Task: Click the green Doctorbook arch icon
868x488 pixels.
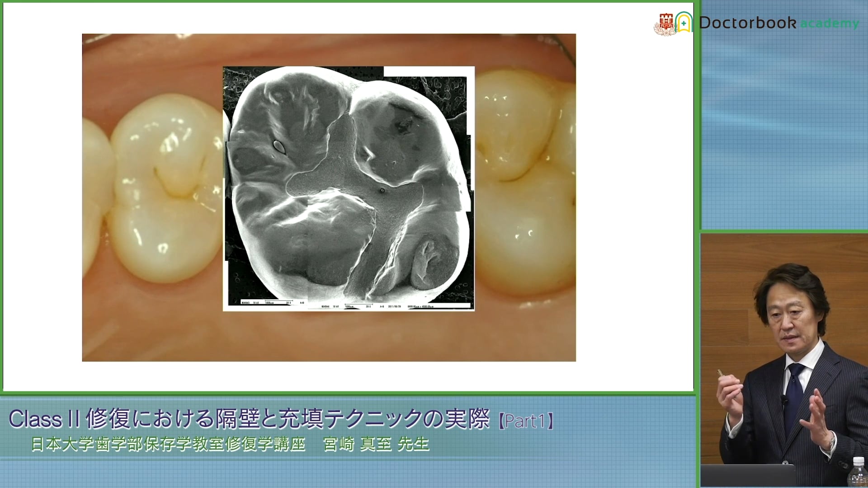Action: point(684,22)
